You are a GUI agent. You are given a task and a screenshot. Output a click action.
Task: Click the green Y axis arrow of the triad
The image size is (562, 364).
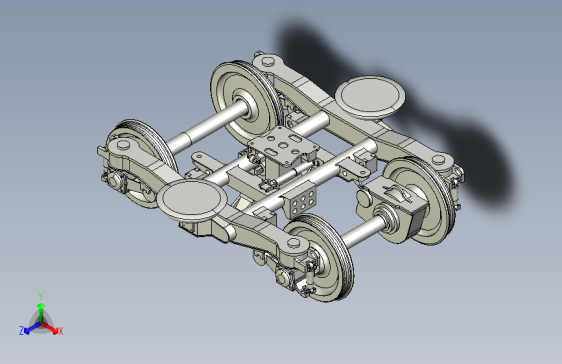click(x=41, y=312)
